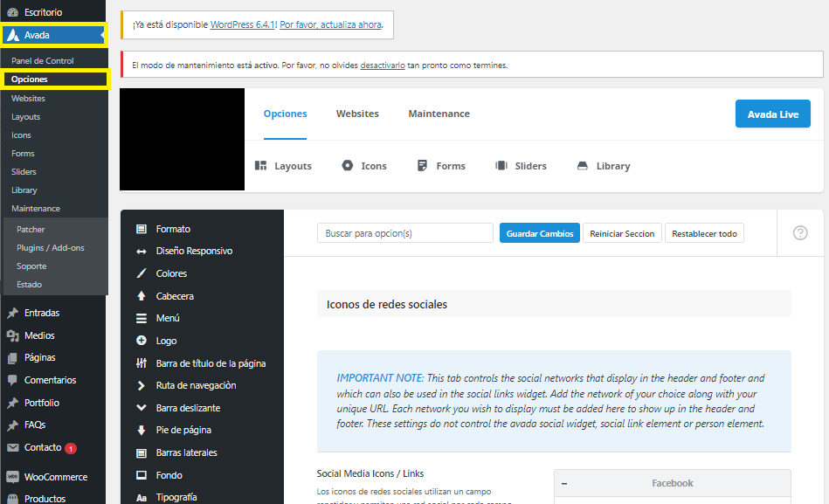Switch to the Websites tab
The height and width of the screenshot is (504, 829).
coord(357,114)
